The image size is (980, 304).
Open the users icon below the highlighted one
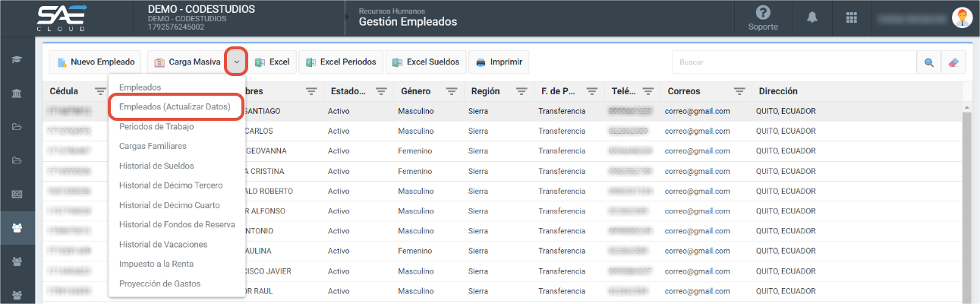pos(17,261)
